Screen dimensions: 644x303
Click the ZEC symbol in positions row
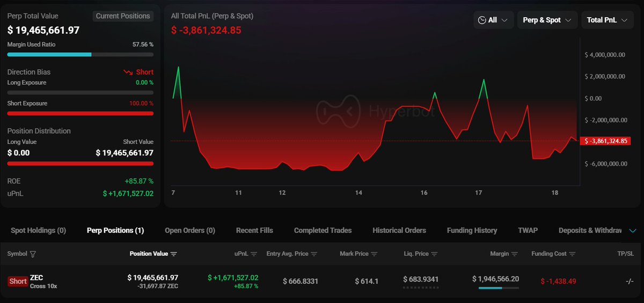[x=36, y=277]
